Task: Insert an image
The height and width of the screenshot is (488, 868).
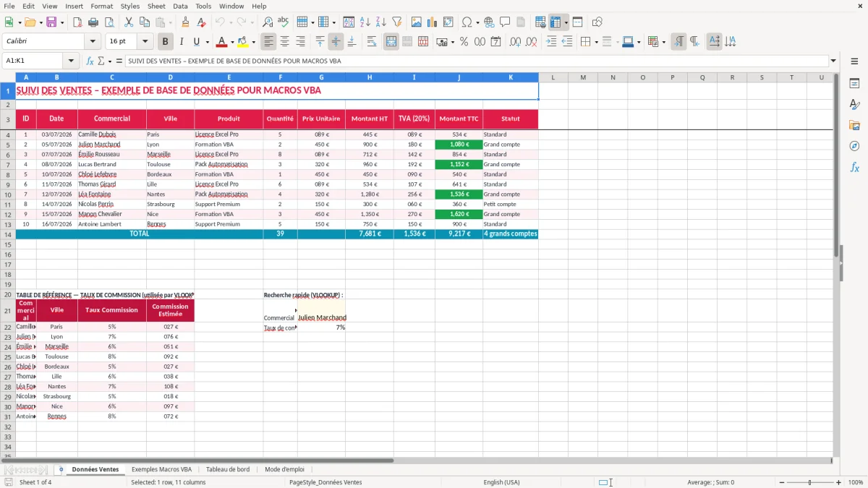Action: pos(417,22)
